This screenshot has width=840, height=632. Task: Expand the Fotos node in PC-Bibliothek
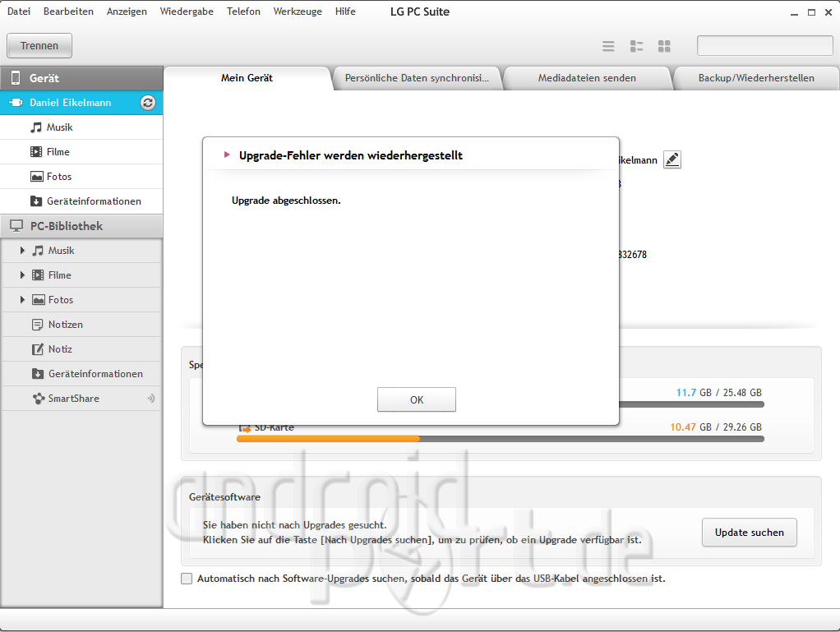pos(23,300)
